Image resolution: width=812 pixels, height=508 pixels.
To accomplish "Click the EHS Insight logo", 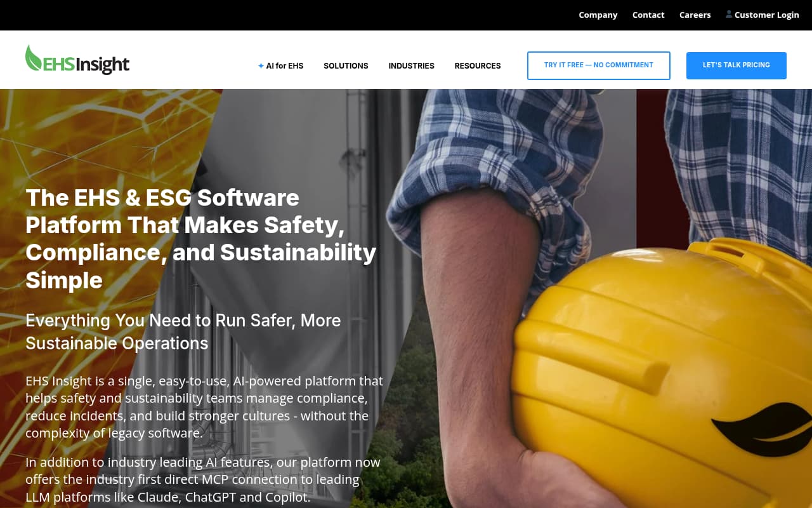I will tap(77, 60).
